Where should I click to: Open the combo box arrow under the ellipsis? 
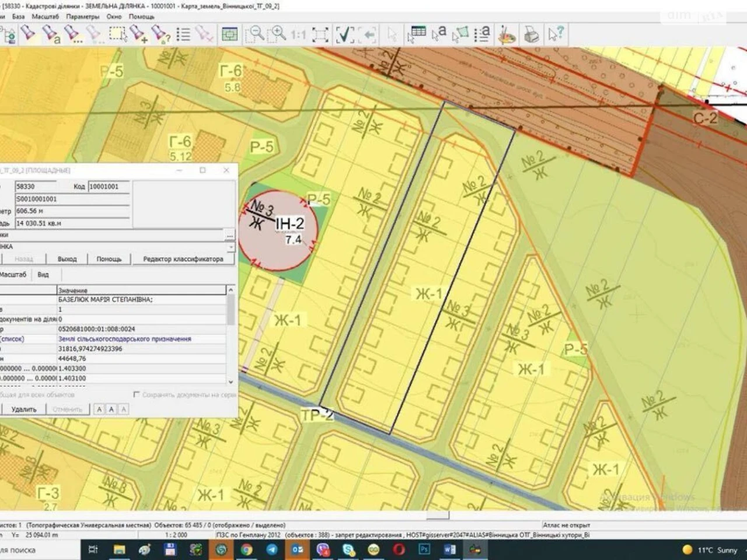pyautogui.click(x=230, y=247)
